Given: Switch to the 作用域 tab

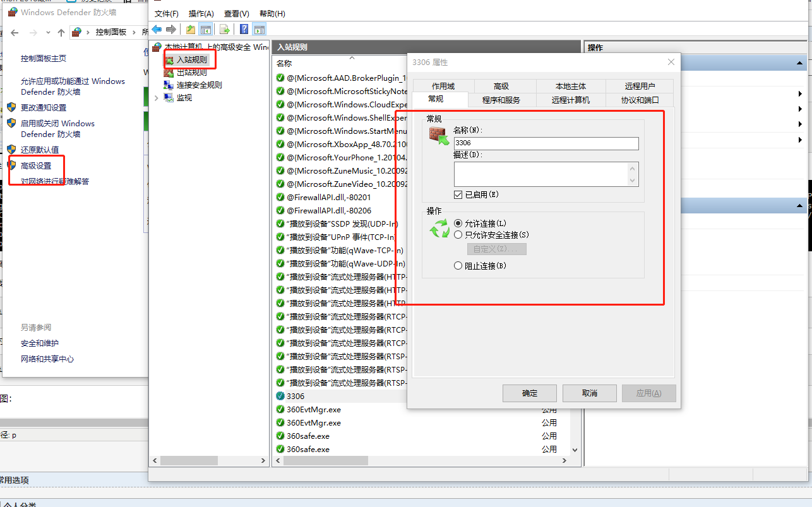Looking at the screenshot, I should 443,86.
